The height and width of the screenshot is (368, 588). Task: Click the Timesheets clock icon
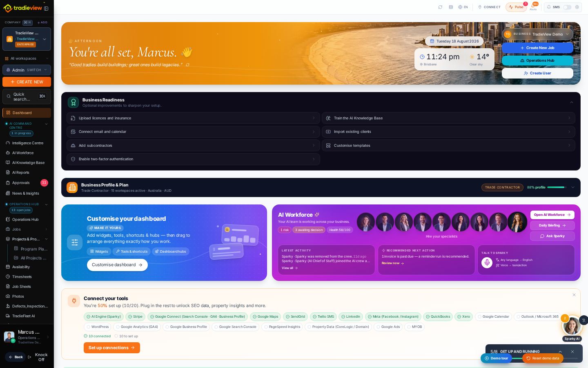click(8, 277)
